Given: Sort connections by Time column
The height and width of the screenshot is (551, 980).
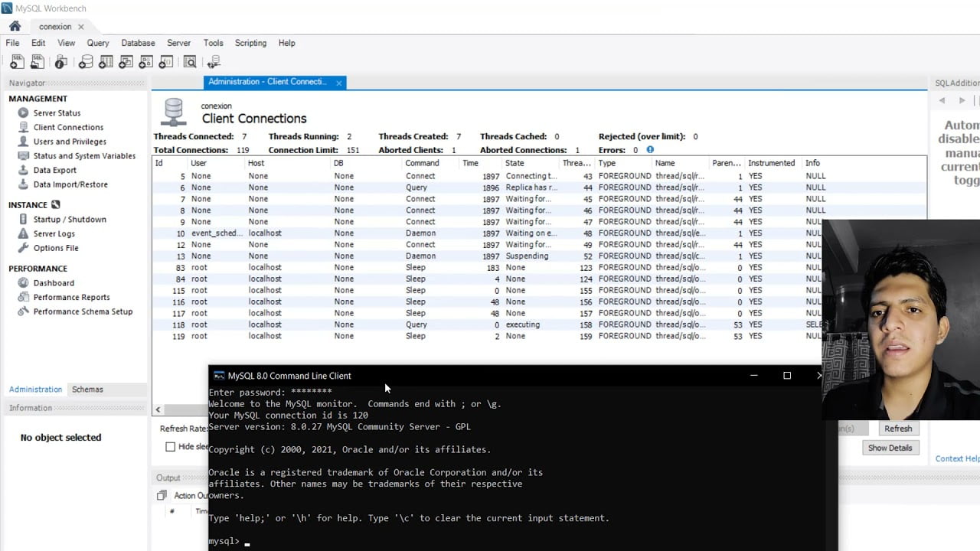Looking at the screenshot, I should 480,163.
